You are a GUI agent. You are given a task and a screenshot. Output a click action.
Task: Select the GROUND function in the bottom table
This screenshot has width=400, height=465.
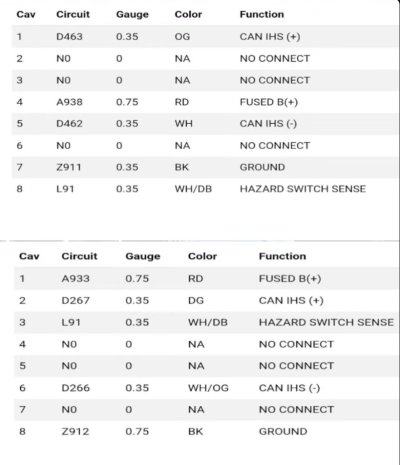pyautogui.click(x=283, y=431)
